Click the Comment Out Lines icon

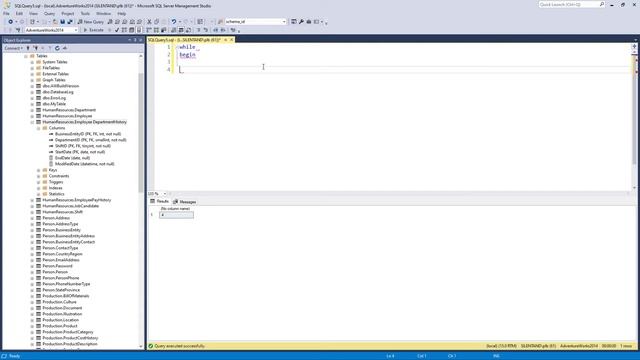pyautogui.click(x=199, y=30)
